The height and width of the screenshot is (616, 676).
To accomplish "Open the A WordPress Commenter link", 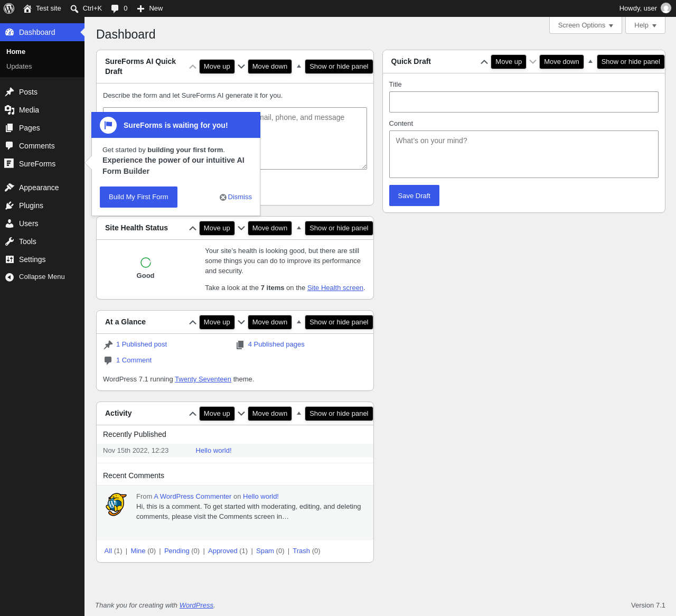I will click(193, 497).
